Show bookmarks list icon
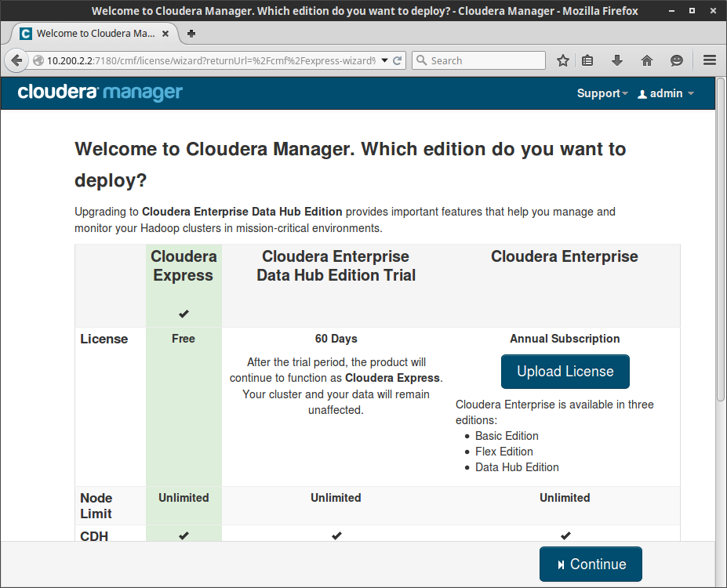The image size is (727, 588). [x=587, y=60]
